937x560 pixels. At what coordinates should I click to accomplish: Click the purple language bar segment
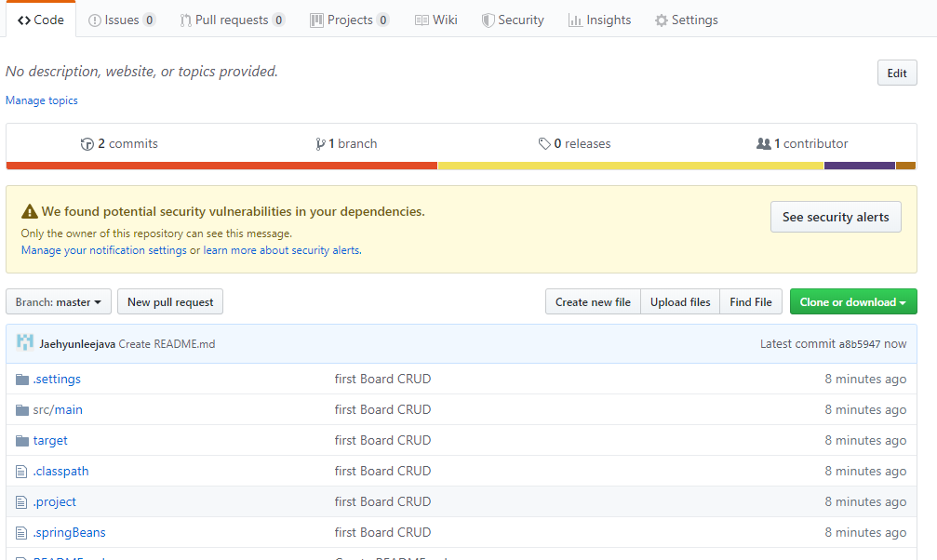point(860,166)
